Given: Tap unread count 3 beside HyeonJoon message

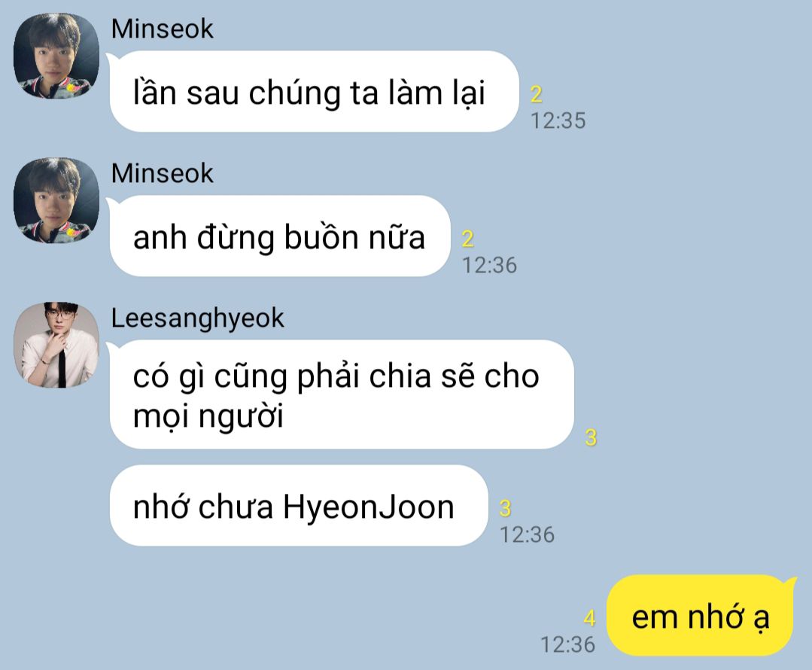Looking at the screenshot, I should click(506, 508).
